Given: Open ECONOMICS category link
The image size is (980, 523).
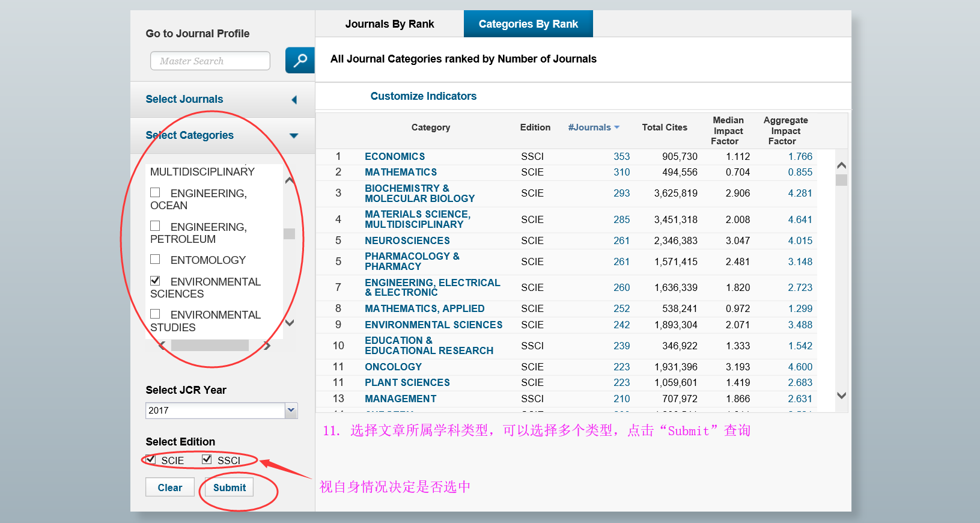Looking at the screenshot, I should click(x=395, y=156).
